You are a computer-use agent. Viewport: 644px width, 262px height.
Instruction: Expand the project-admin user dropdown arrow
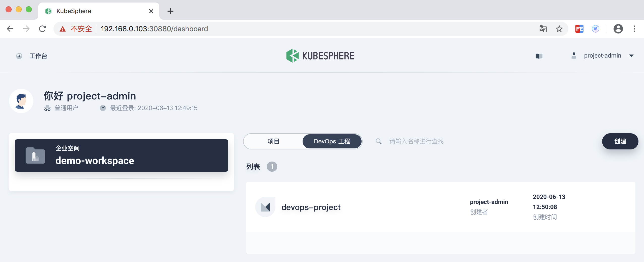click(x=631, y=56)
